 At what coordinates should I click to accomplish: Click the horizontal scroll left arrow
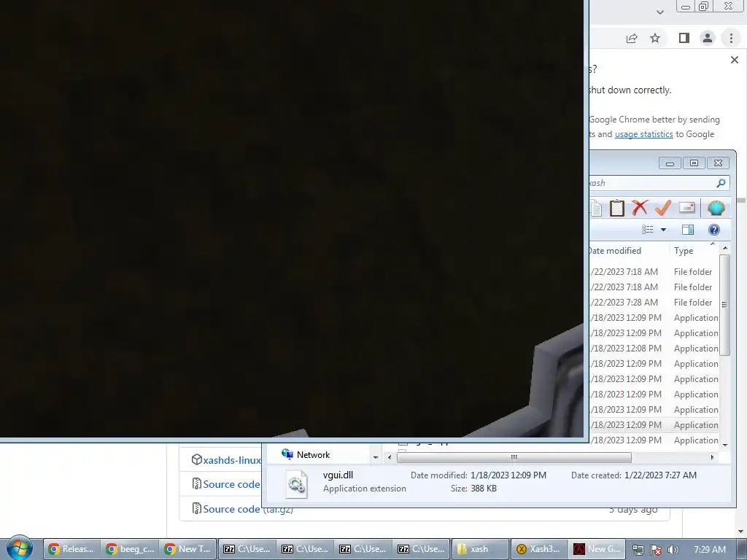click(x=390, y=457)
